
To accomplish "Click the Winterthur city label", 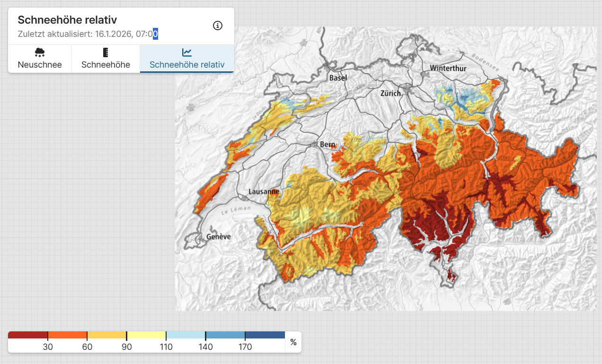I will (x=448, y=69).
